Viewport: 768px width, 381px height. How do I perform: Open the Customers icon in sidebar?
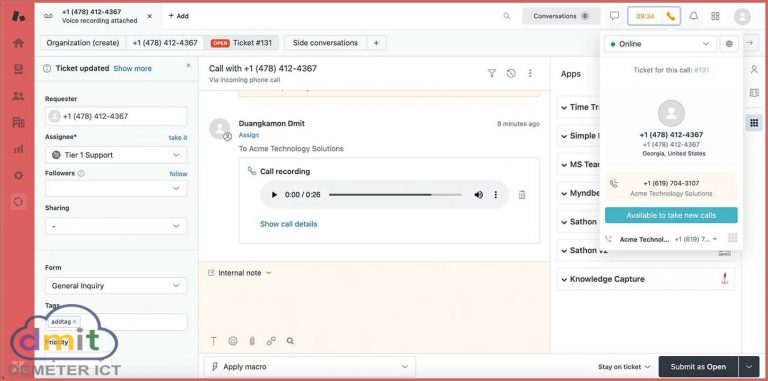tap(18, 96)
